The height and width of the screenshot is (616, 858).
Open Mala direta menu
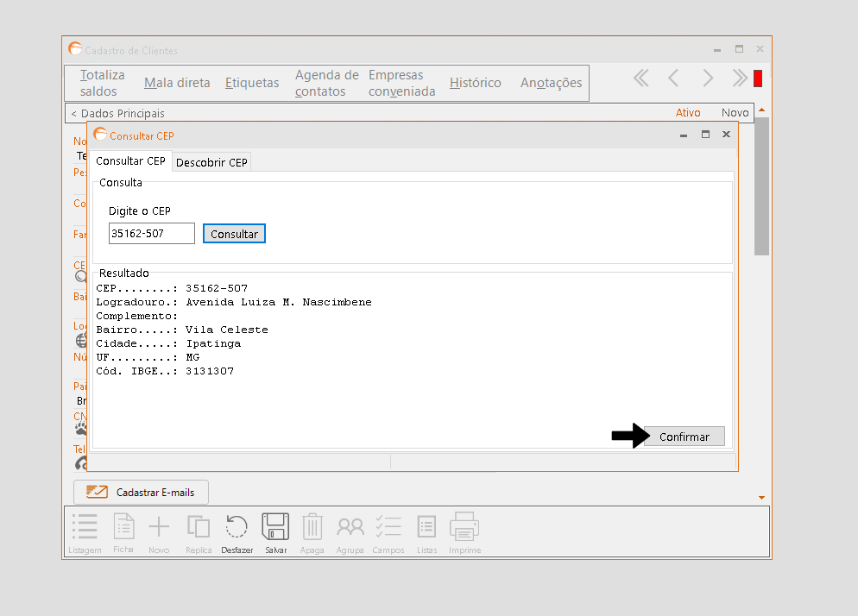coord(177,83)
